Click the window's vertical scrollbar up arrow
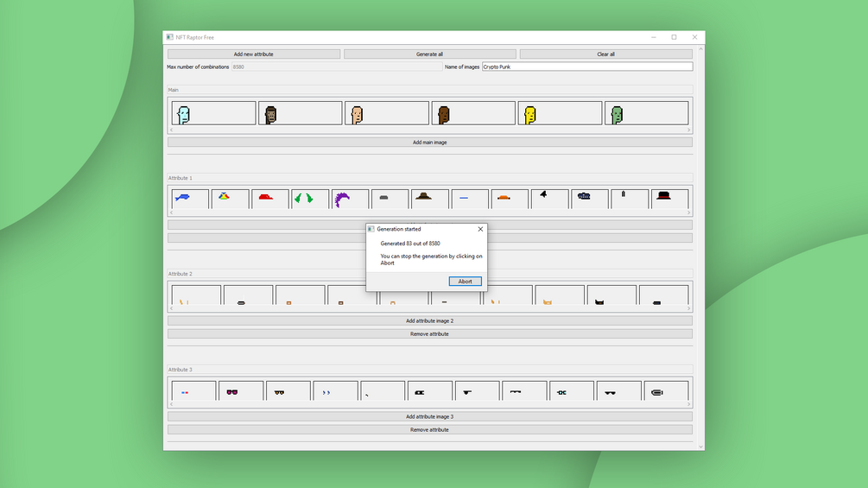 (700, 49)
